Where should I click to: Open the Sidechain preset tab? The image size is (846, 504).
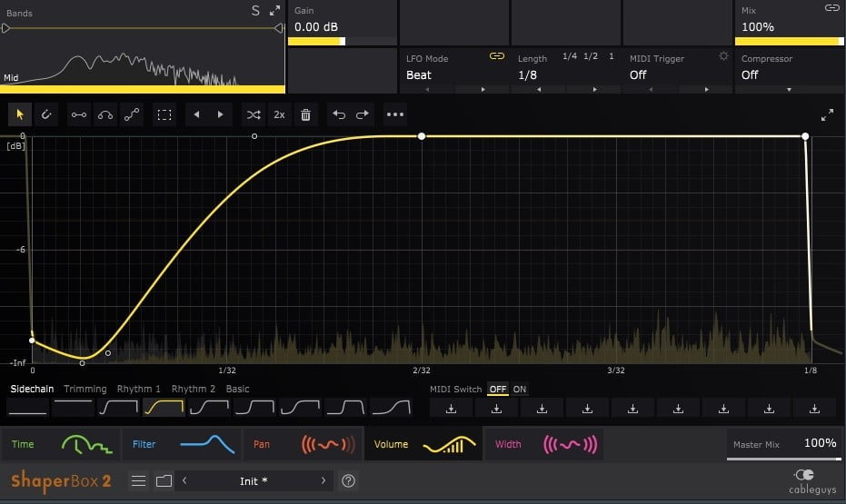tap(32, 390)
